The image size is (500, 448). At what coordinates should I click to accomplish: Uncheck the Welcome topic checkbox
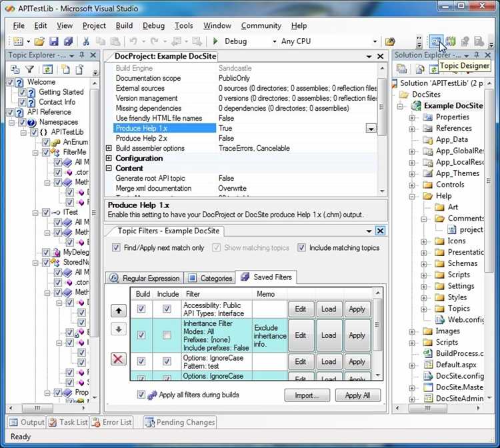click(x=11, y=82)
